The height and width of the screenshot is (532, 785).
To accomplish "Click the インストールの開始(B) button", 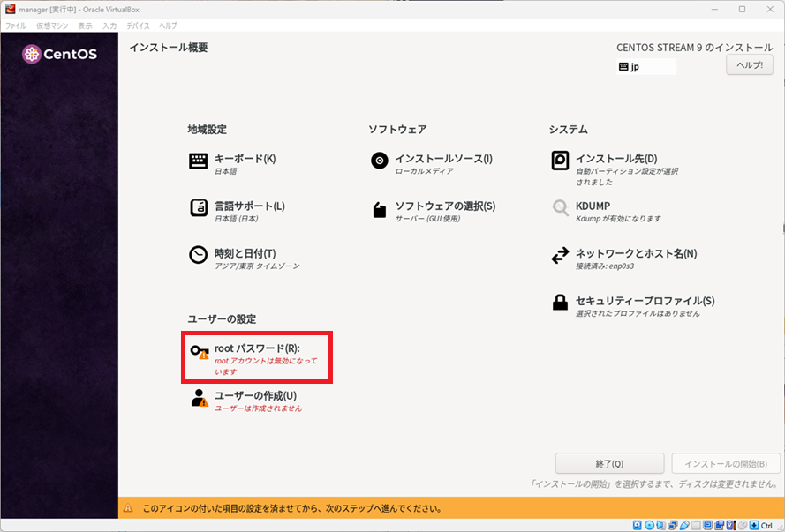I will click(x=726, y=463).
